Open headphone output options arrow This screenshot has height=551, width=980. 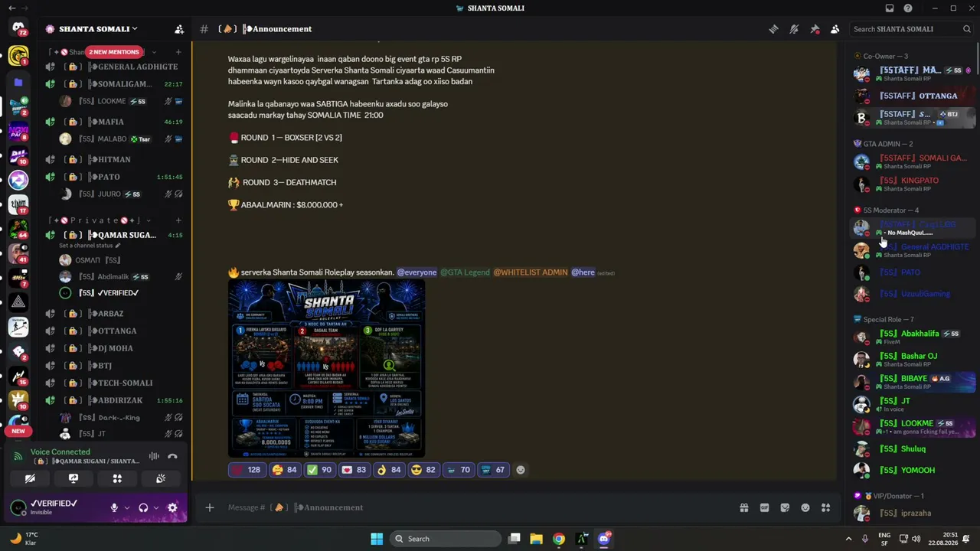pos(156,507)
